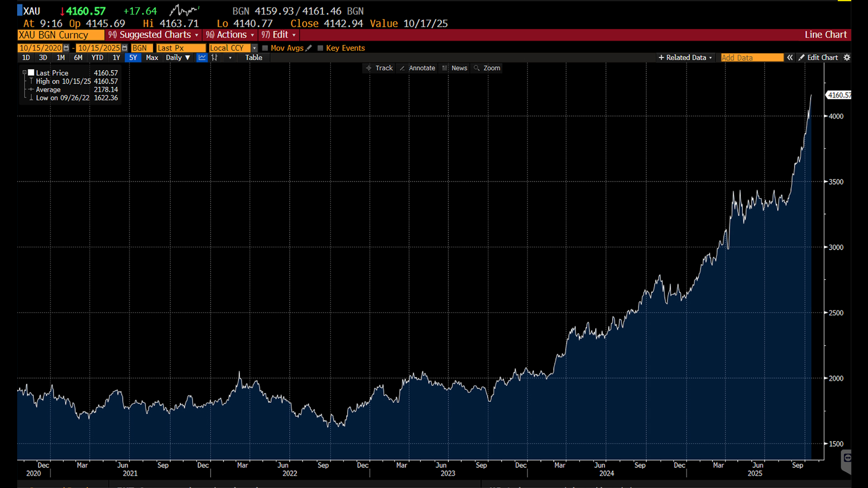
Task: Click the side panel handle icon
Action: (847, 458)
